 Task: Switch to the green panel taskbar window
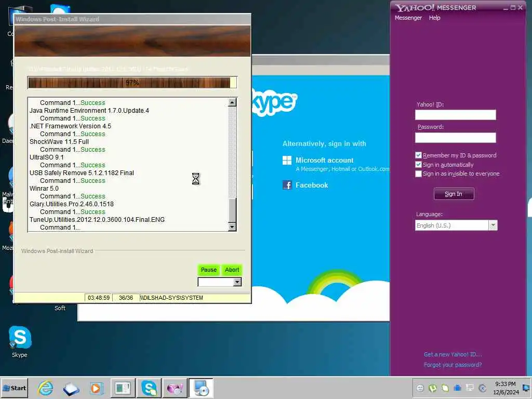[x=123, y=388]
